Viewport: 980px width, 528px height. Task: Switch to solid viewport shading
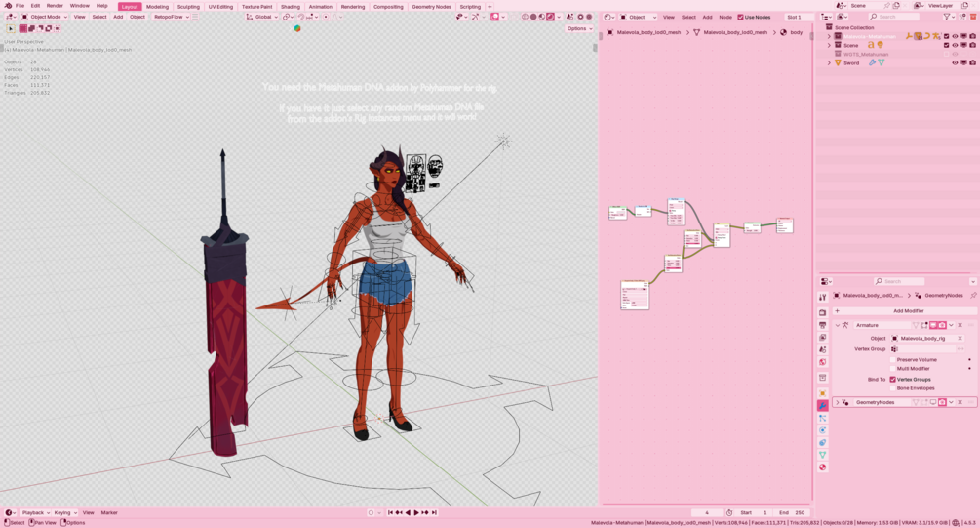(x=533, y=17)
